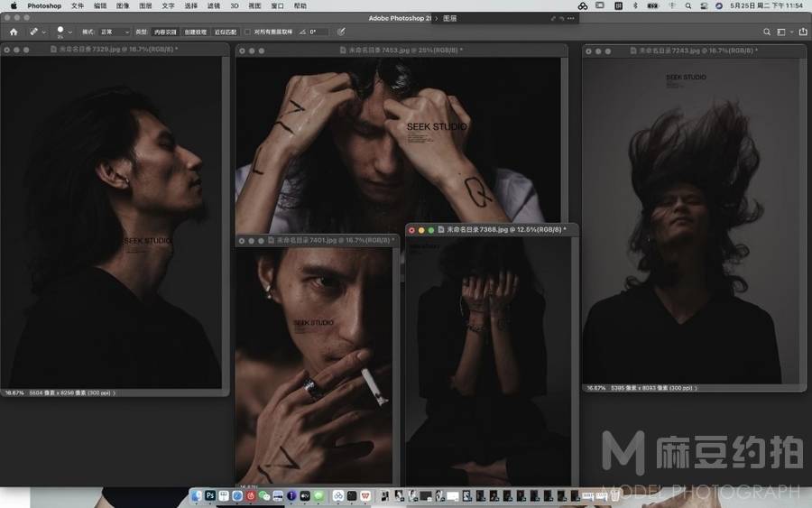Click the brush angle input field
The image size is (812, 508).
pos(318,32)
